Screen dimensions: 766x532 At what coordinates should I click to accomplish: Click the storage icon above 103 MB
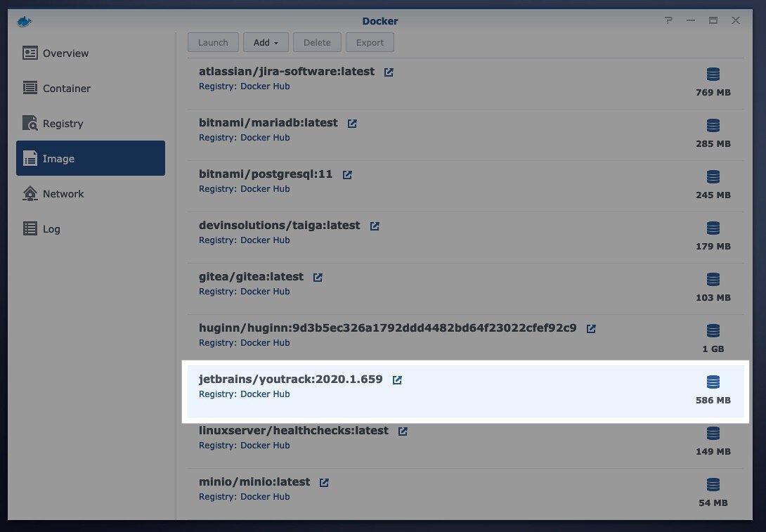713,280
